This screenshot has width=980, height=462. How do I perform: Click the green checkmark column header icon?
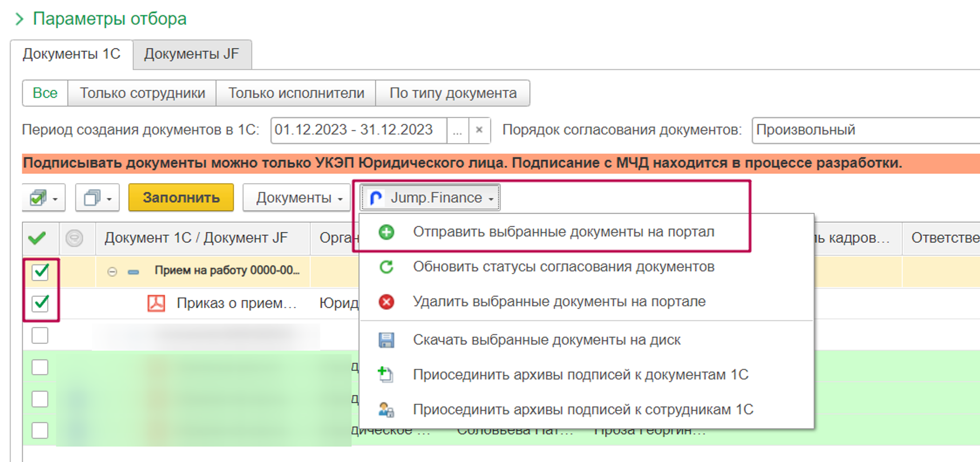coord(37,238)
